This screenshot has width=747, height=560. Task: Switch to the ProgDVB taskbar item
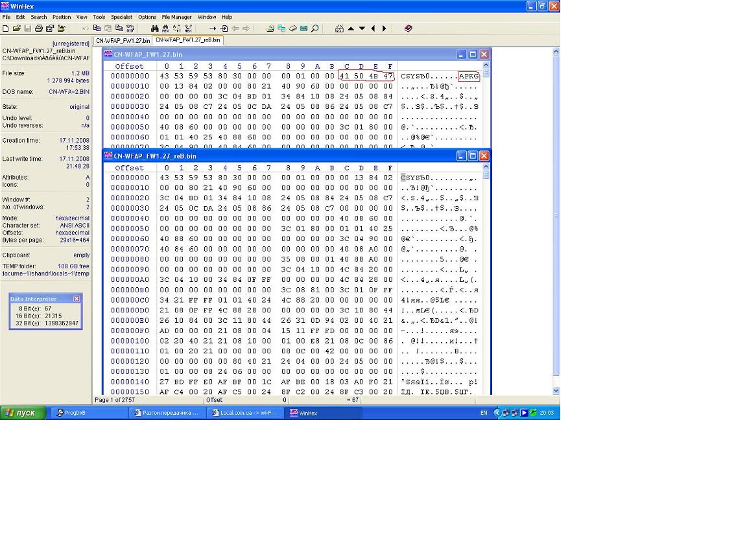pos(88,413)
